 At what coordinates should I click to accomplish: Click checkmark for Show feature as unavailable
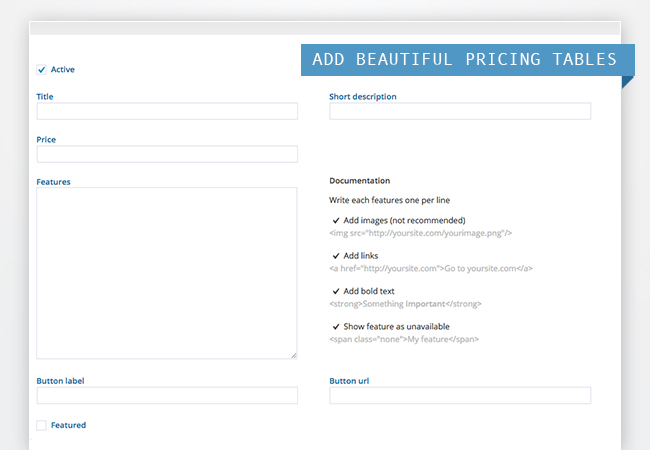336,327
